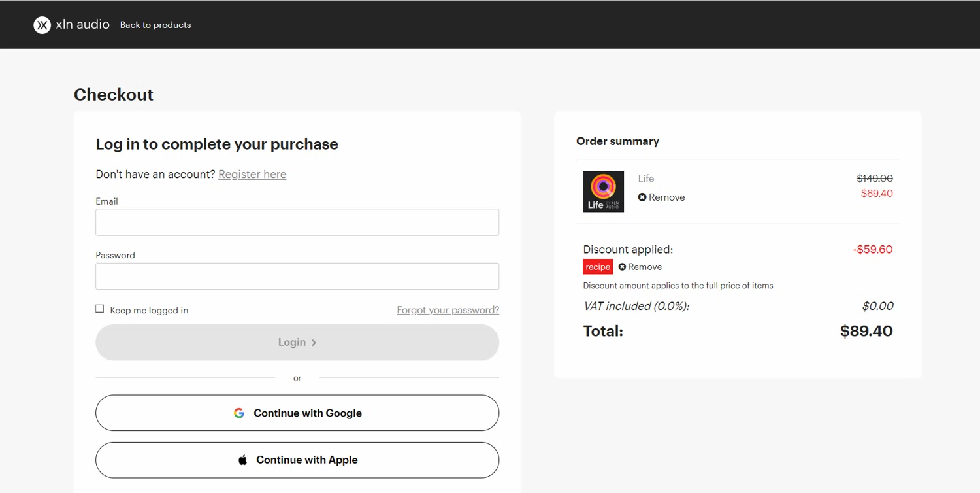Click the struck-through $149.00 price
Viewport: 980px width, 493px height.
(875, 178)
